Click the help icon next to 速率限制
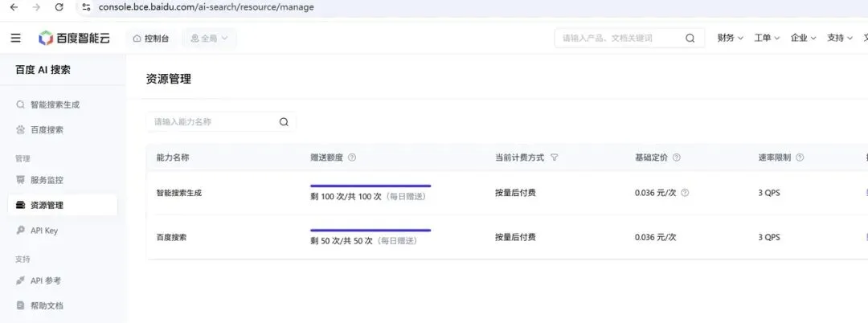The image size is (868, 323). pyautogui.click(x=800, y=157)
